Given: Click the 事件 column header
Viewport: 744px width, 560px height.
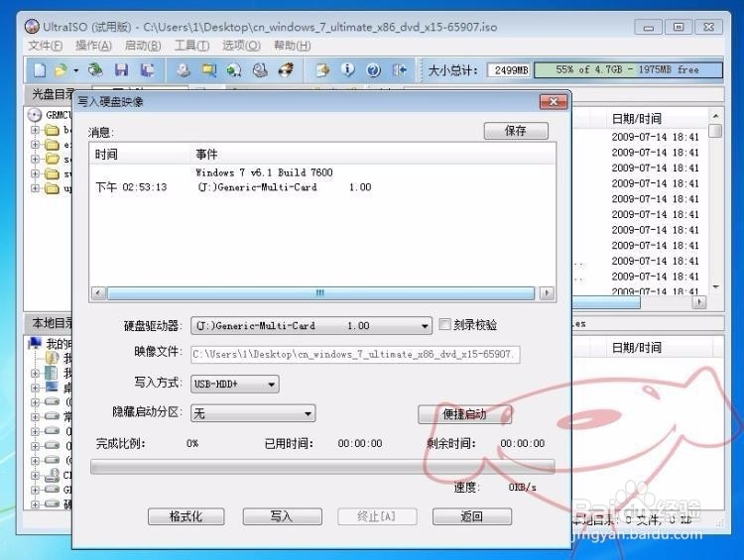Looking at the screenshot, I should pyautogui.click(x=206, y=154).
